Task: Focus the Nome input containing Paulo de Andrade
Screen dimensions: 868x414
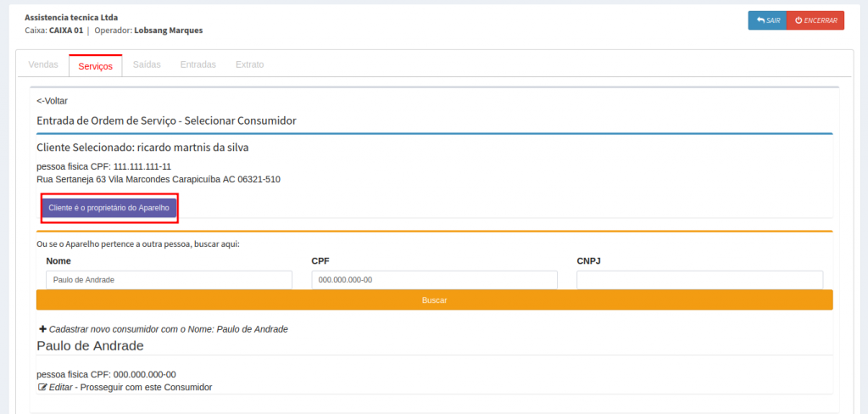Action: pyautogui.click(x=168, y=280)
